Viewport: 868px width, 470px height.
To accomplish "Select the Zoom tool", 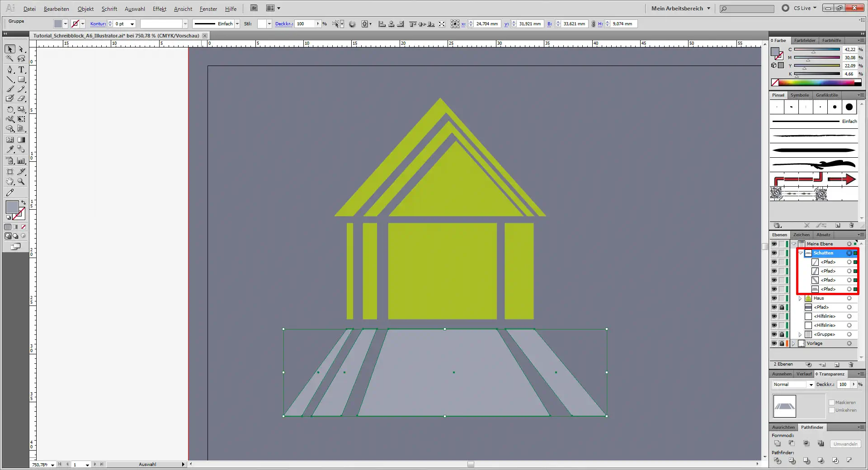I will pos(21,181).
